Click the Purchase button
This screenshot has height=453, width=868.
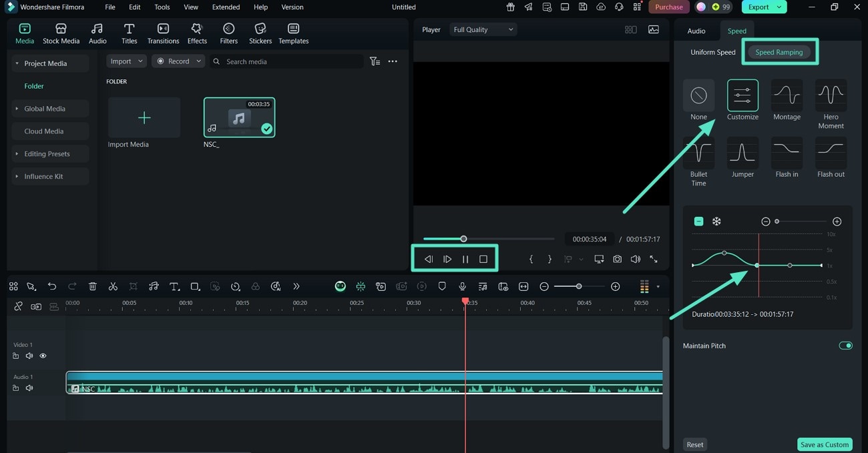pos(668,7)
